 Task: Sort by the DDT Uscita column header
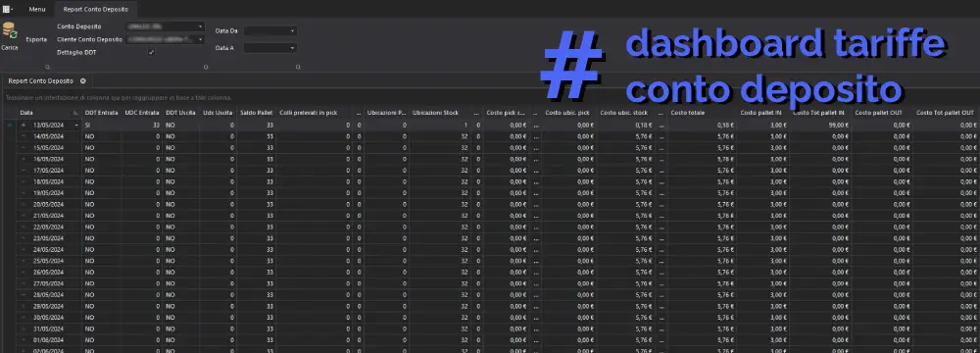click(x=180, y=113)
